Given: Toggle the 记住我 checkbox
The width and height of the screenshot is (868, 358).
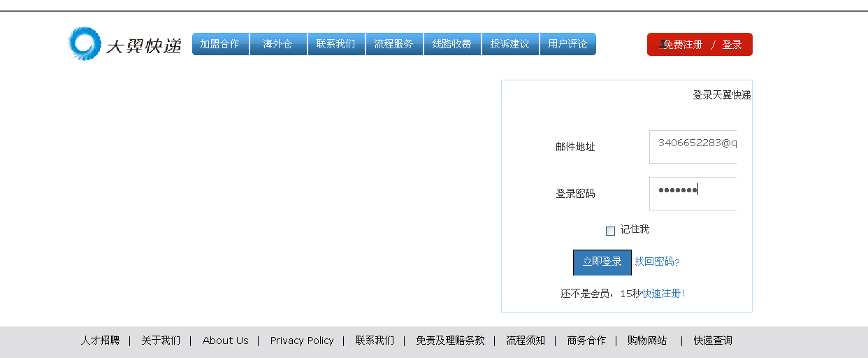Looking at the screenshot, I should coord(610,231).
